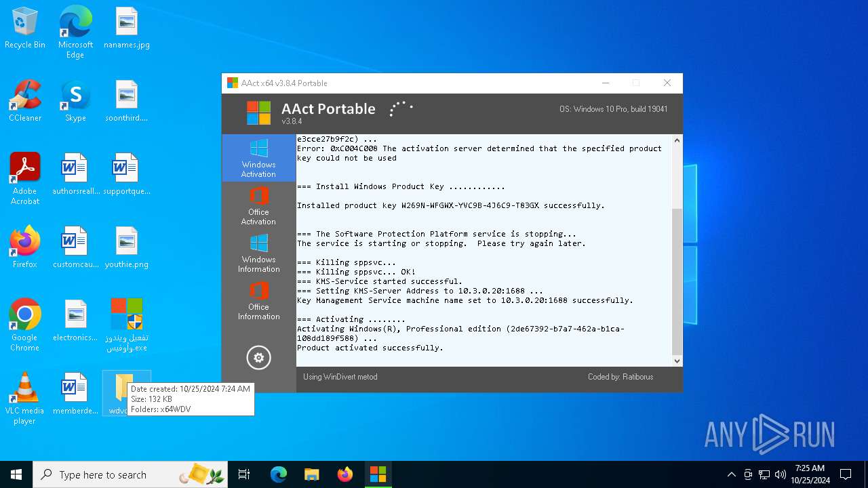Select customcau Word document on desktop
This screenshot has width=868, height=488.
tap(75, 248)
